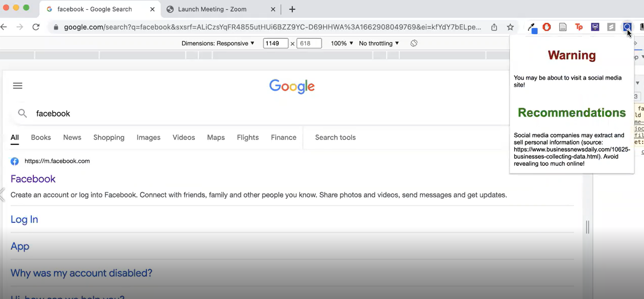Open the App sitelink
Image resolution: width=644 pixels, height=299 pixels.
(x=20, y=246)
